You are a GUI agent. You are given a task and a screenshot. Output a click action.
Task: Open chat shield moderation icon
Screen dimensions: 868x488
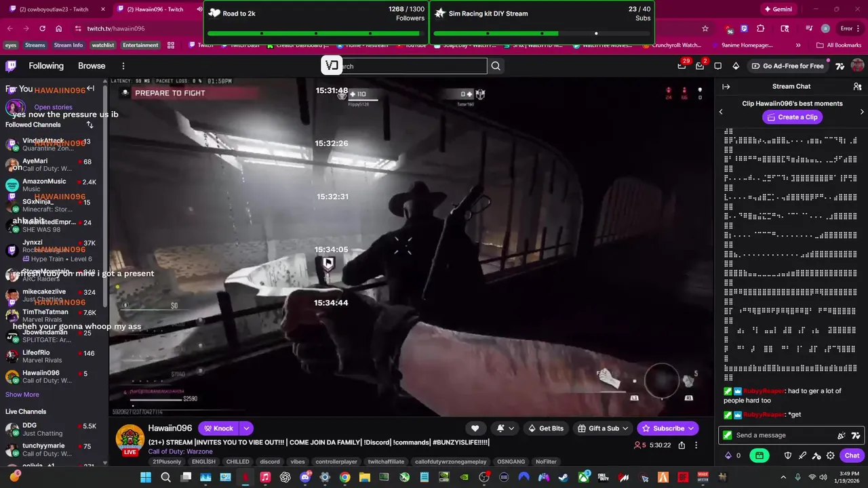pos(788,455)
